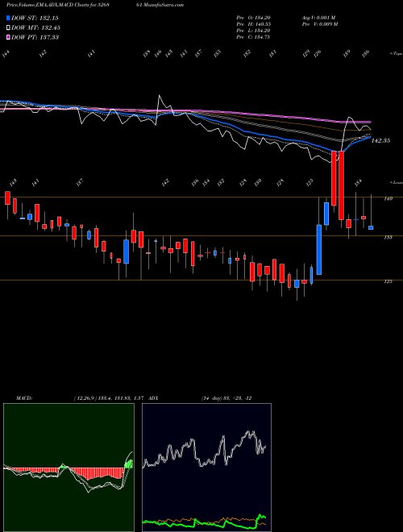Select the 'DOW ST: 132.15' legend text

coord(35,18)
